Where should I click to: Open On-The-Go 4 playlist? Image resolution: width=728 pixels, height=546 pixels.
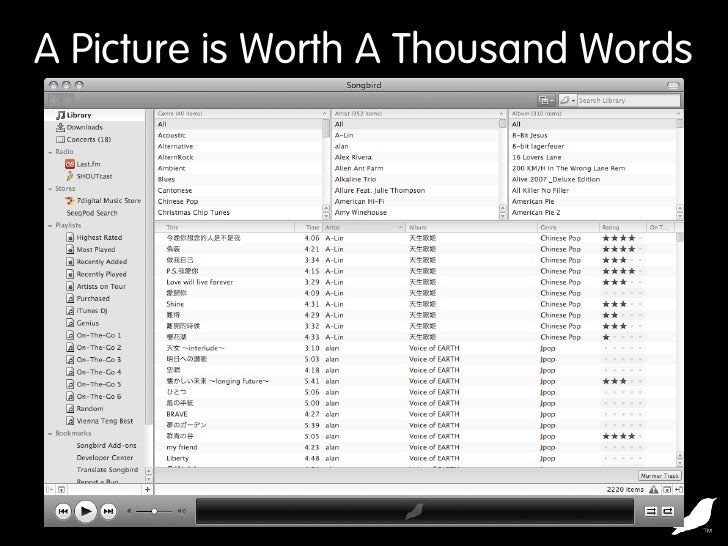pyautogui.click(x=94, y=372)
